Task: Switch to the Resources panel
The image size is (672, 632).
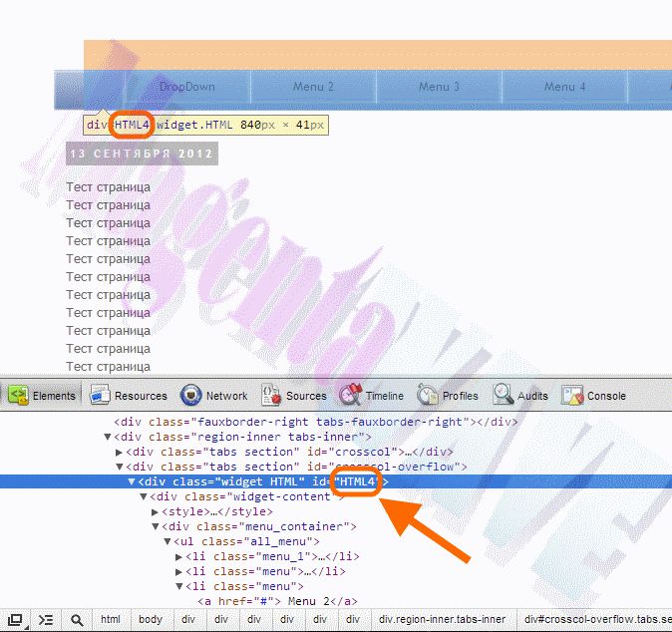Action: point(129,396)
